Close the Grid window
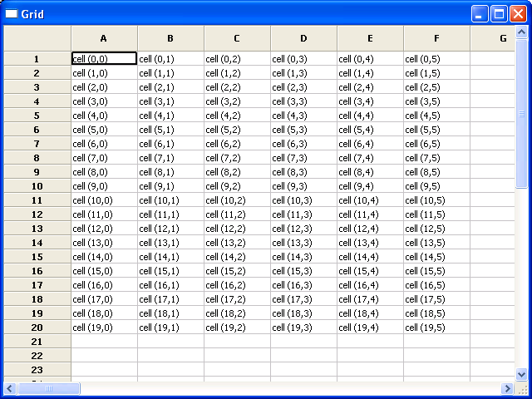The width and height of the screenshot is (532, 399). pyautogui.click(x=519, y=13)
